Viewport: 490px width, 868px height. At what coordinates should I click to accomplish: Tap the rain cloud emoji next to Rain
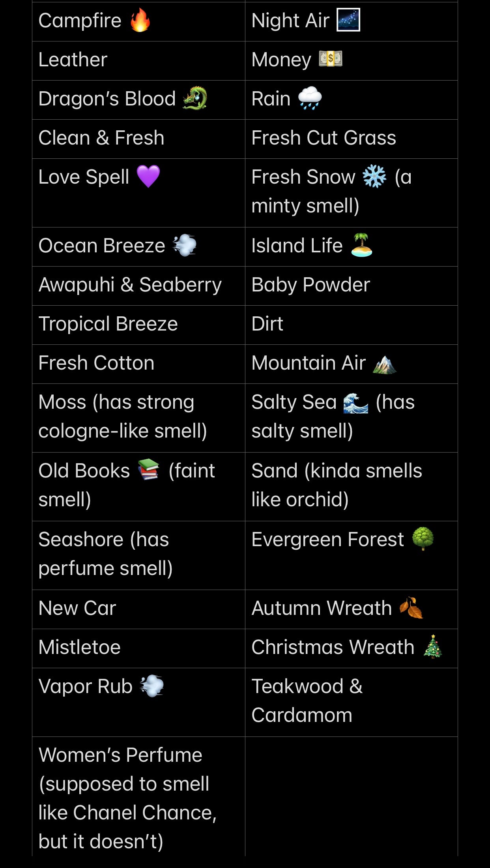(310, 98)
